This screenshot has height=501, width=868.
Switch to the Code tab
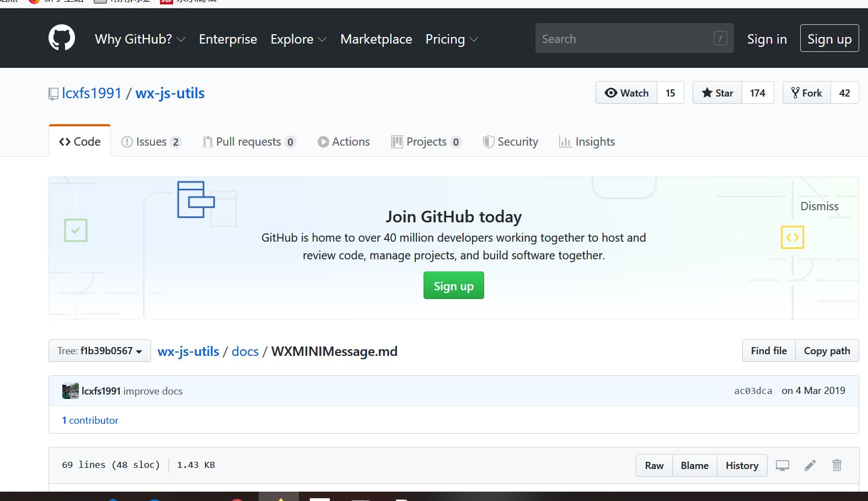coord(80,141)
